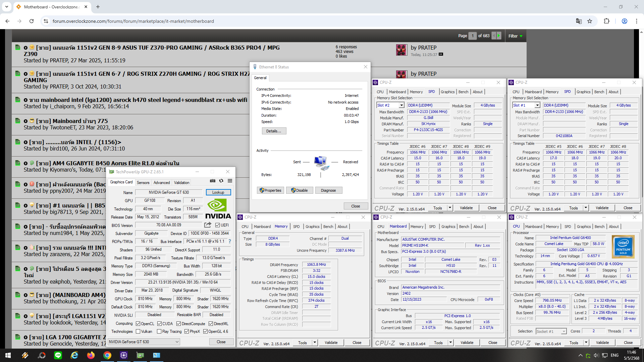Click GPU-Z screenshot camera icon
644x362 pixels.
coord(213,181)
